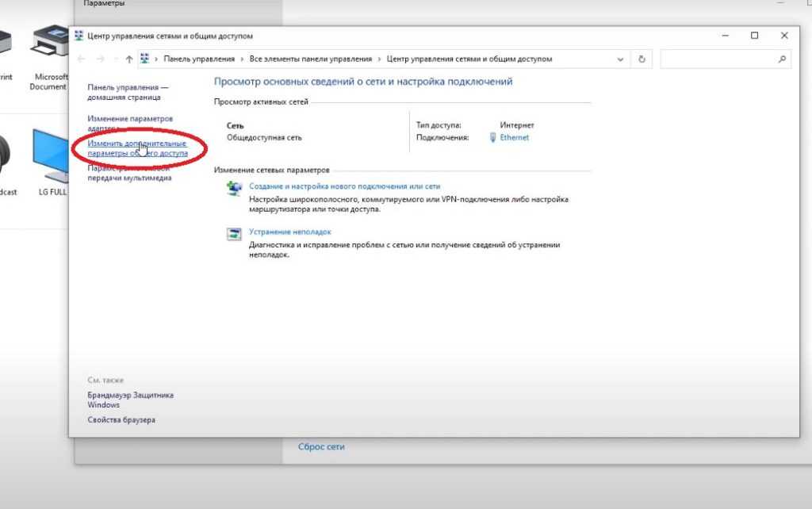Click the Forward navigation arrow
812x509 pixels.
[x=101, y=59]
